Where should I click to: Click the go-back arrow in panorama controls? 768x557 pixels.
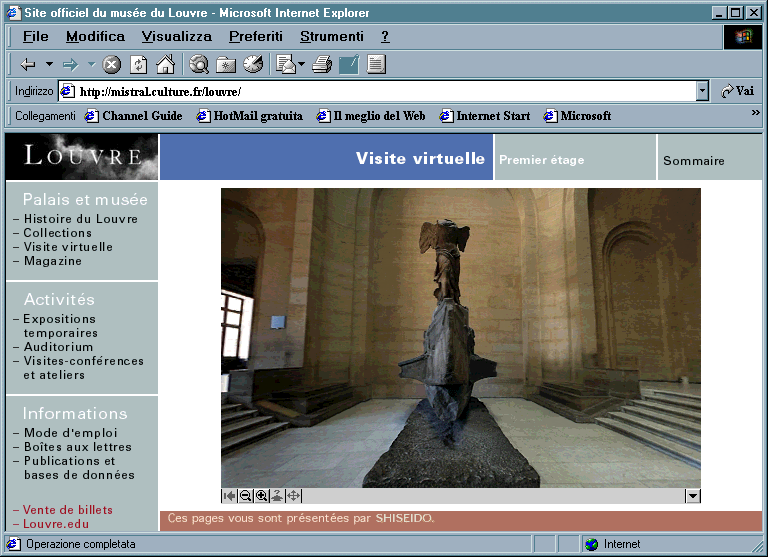(x=229, y=496)
